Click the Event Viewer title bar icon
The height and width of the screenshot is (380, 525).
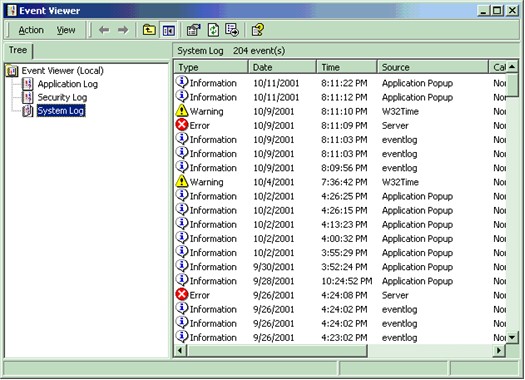pyautogui.click(x=12, y=11)
